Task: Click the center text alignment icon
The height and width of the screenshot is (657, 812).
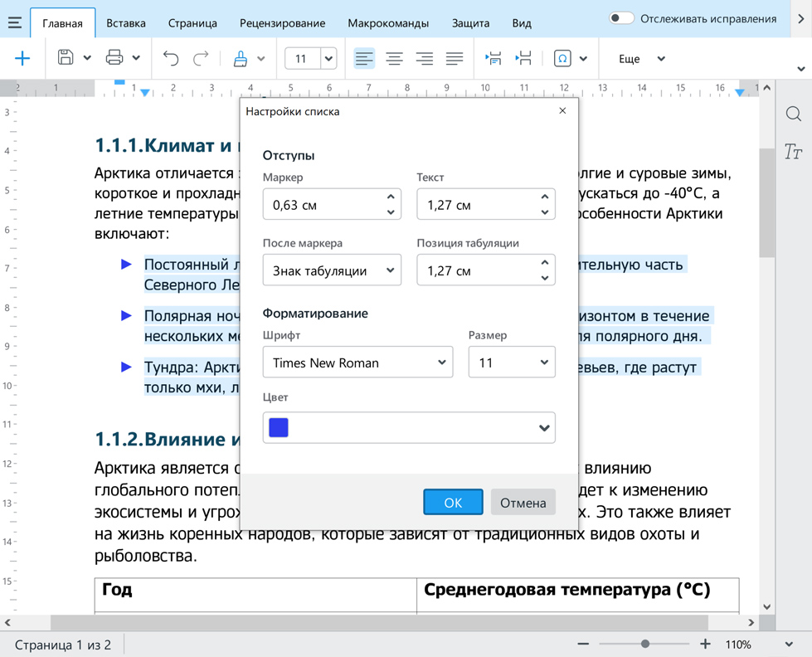Action: click(394, 58)
